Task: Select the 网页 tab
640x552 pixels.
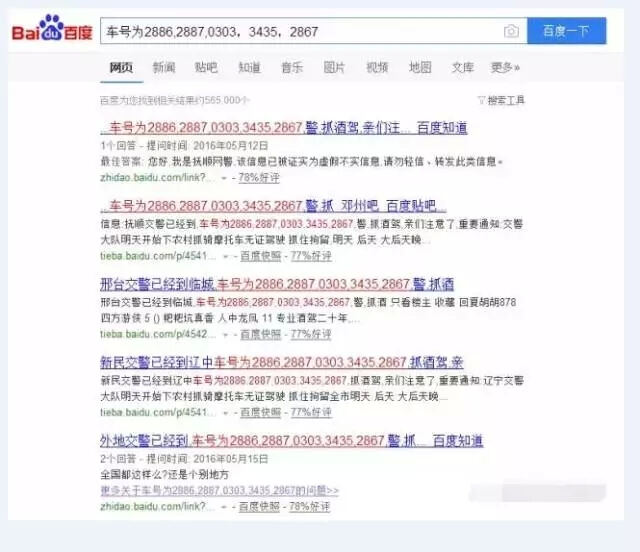Action: click(121, 67)
